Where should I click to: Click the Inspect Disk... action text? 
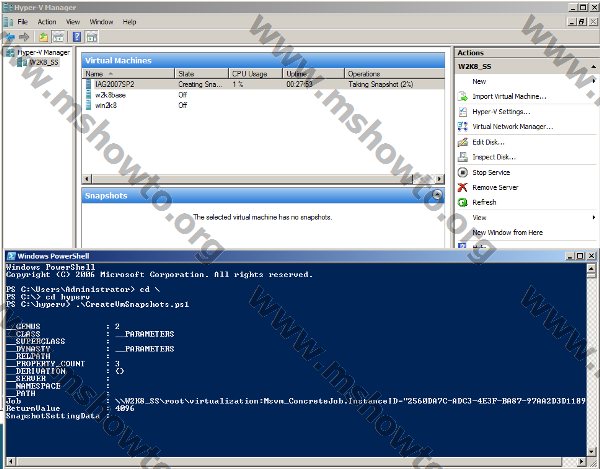pyautogui.click(x=494, y=157)
